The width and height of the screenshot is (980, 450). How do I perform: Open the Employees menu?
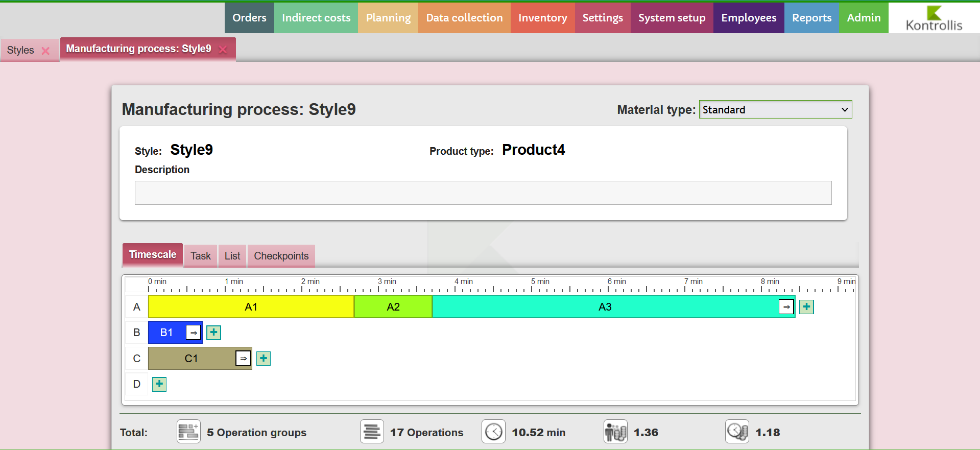point(749,18)
